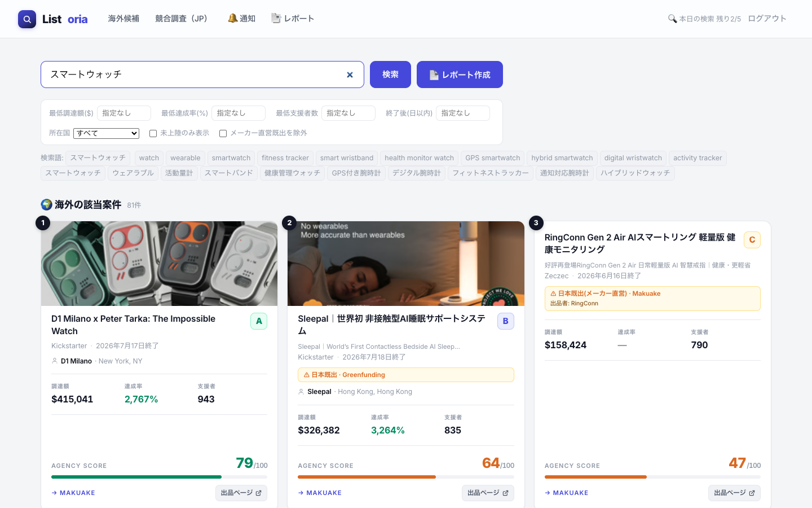This screenshot has width=812, height=508.
Task: Select the 'ハイブリッドウォッチ' term tag
Action: click(x=636, y=173)
